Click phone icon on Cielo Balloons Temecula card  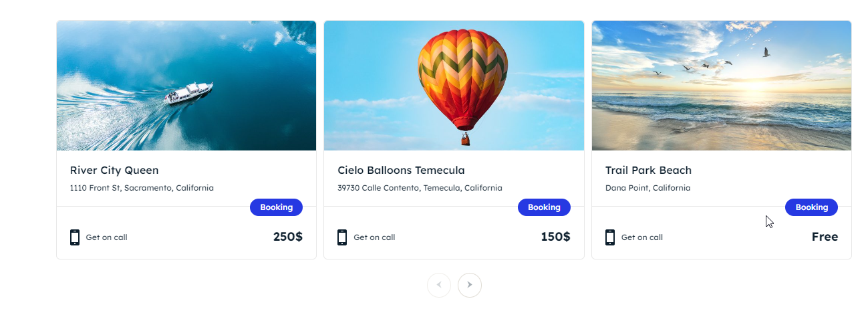(342, 237)
